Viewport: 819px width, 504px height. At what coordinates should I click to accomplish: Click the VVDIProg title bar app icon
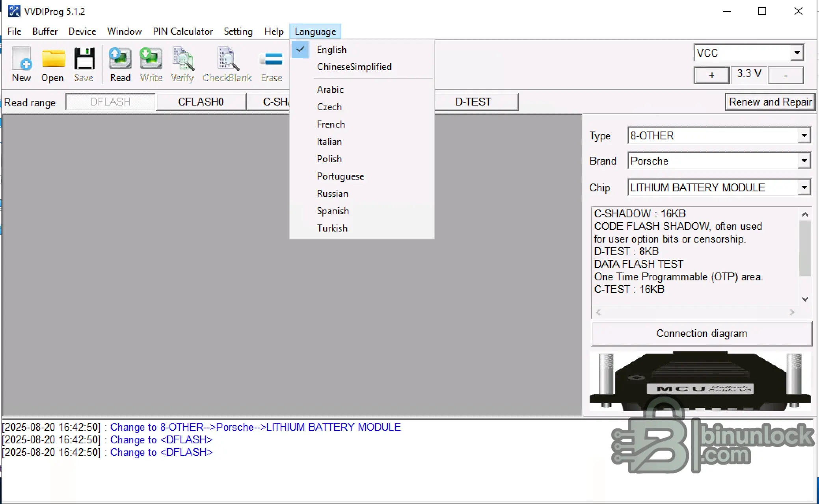(14, 11)
